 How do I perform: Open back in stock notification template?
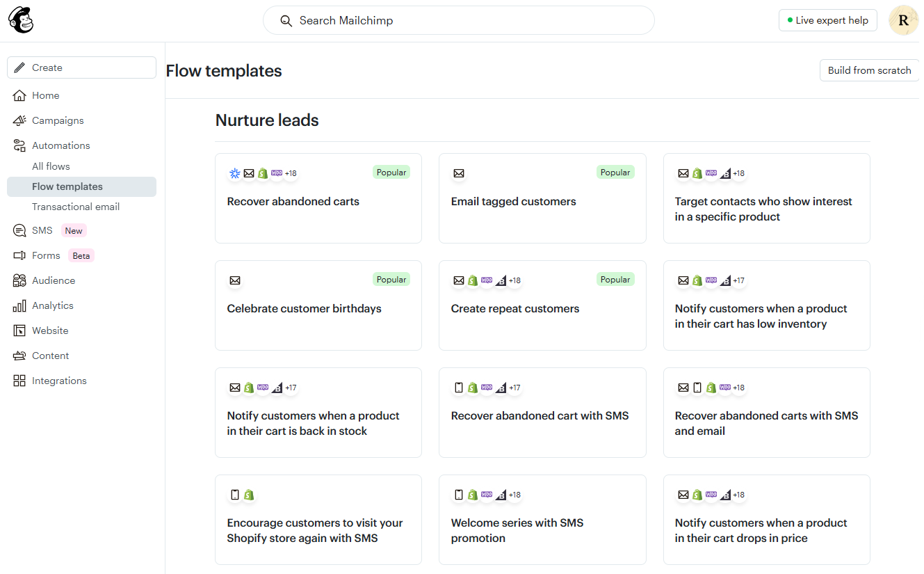(x=318, y=413)
